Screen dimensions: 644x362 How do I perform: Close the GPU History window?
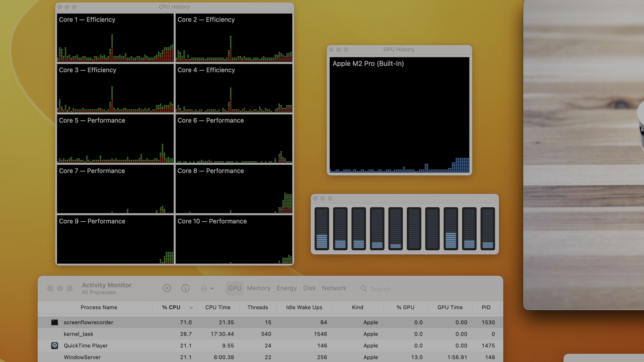pyautogui.click(x=332, y=49)
